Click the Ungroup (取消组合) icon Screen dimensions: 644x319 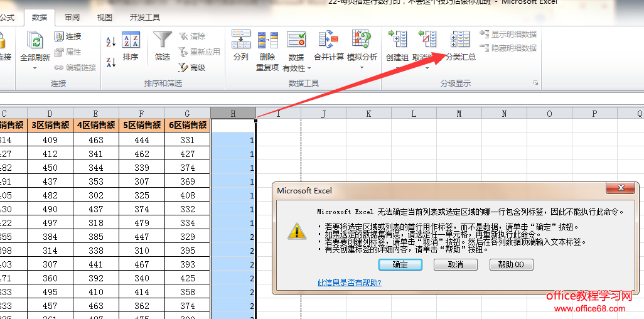[x=427, y=40]
